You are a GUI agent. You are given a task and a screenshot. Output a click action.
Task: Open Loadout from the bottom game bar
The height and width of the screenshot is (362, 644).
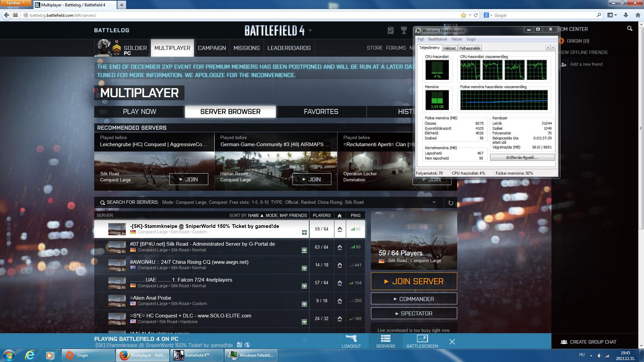(x=351, y=341)
